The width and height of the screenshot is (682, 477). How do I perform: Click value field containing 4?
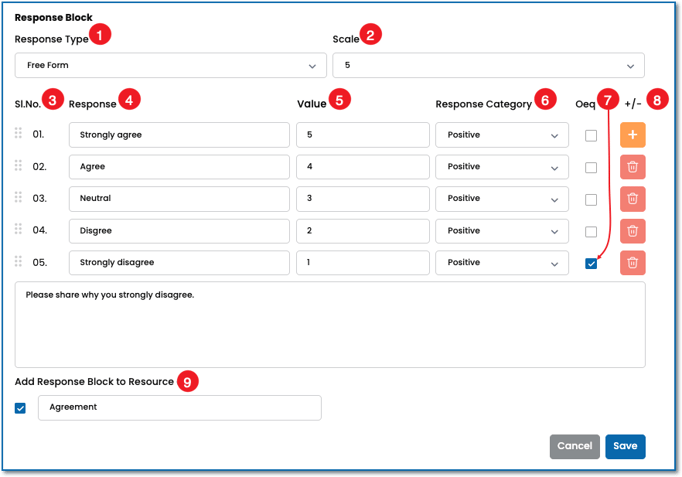pyautogui.click(x=363, y=167)
